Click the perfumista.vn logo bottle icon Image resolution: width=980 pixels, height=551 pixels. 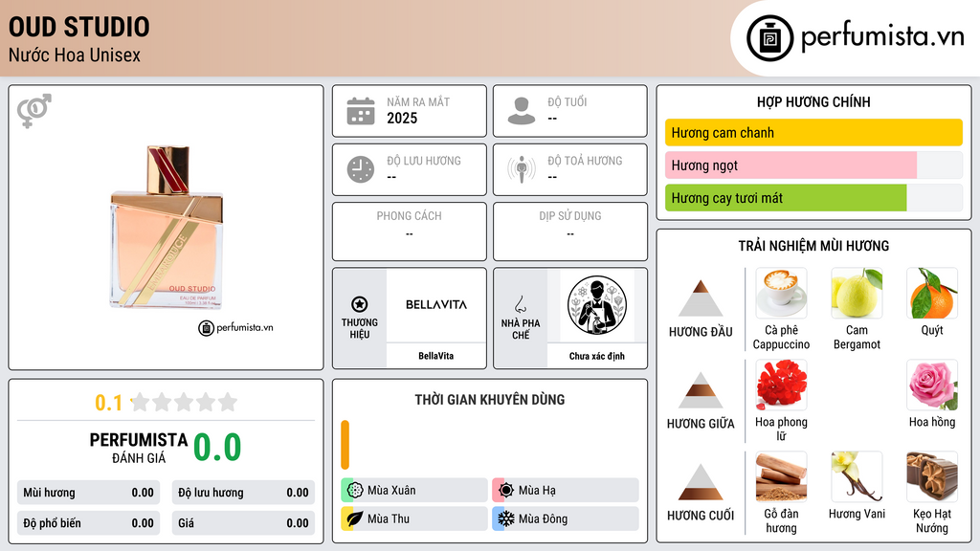769,38
